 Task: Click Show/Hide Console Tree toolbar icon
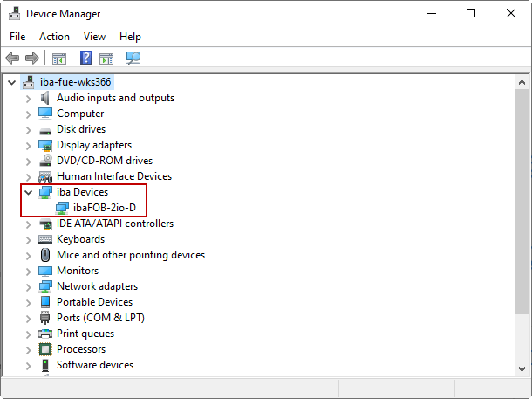coord(59,58)
